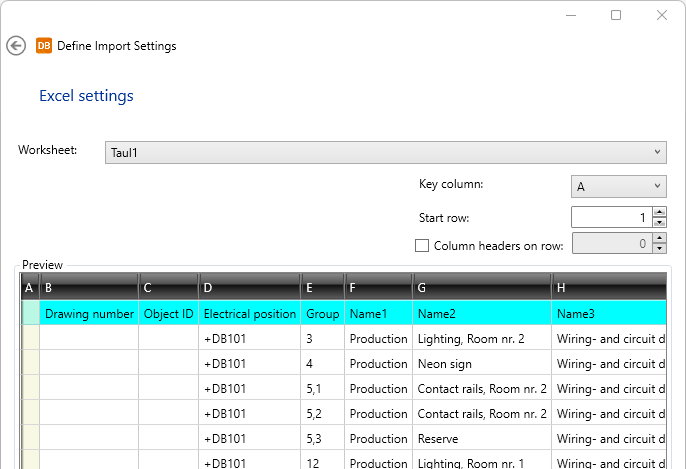Click inside the Start row input field

tap(610, 217)
